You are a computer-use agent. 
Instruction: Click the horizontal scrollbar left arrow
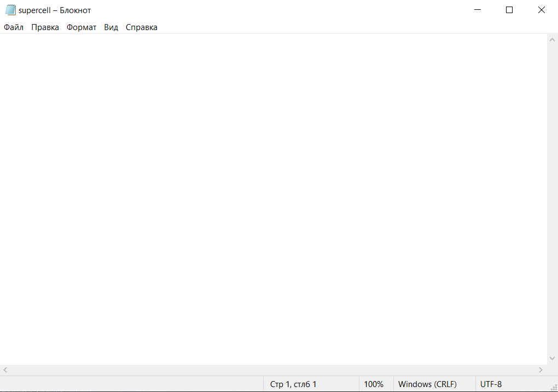[x=5, y=370]
